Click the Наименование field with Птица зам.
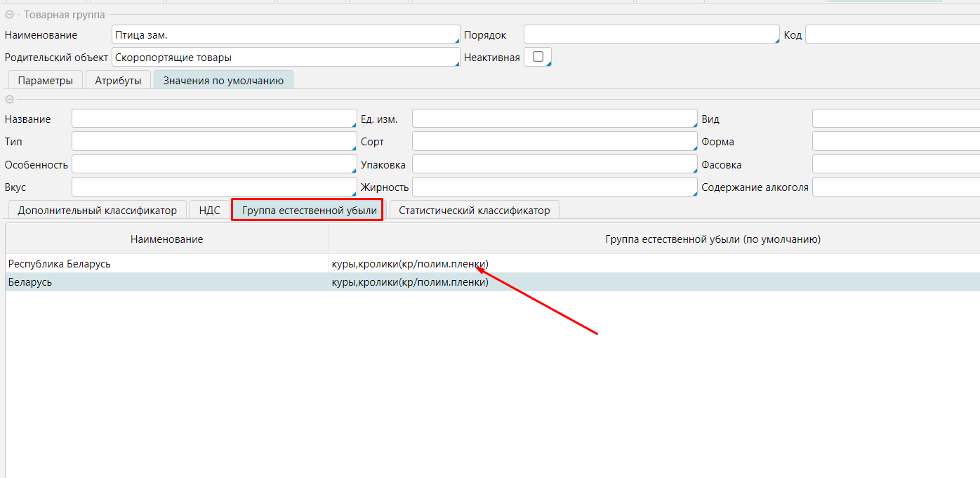The height and width of the screenshot is (478, 980). (285, 34)
